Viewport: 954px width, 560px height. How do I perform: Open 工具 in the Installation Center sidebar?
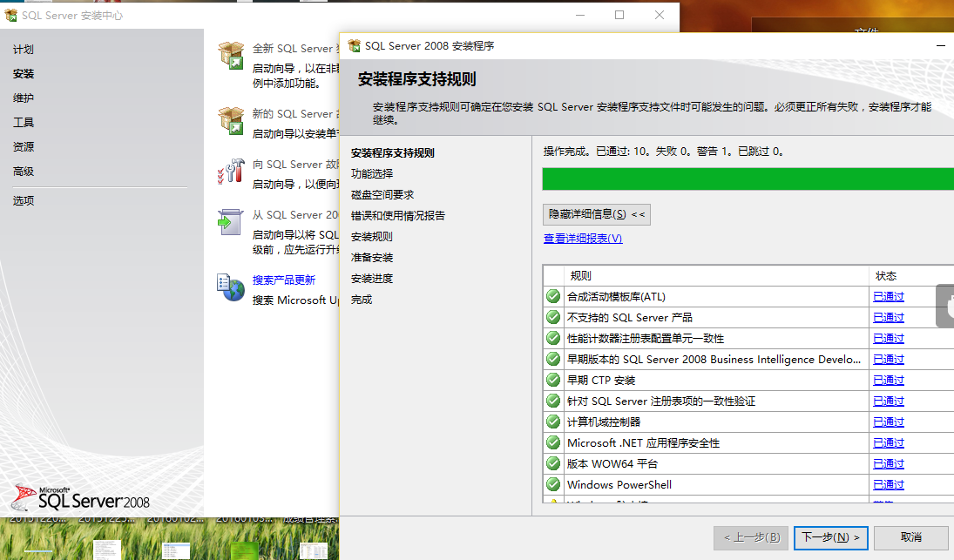[24, 122]
